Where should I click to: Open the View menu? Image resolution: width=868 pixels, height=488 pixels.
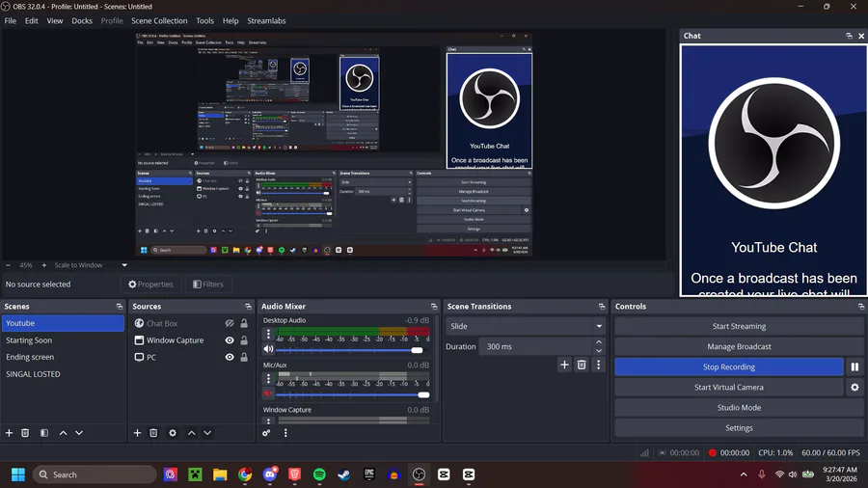(x=55, y=20)
